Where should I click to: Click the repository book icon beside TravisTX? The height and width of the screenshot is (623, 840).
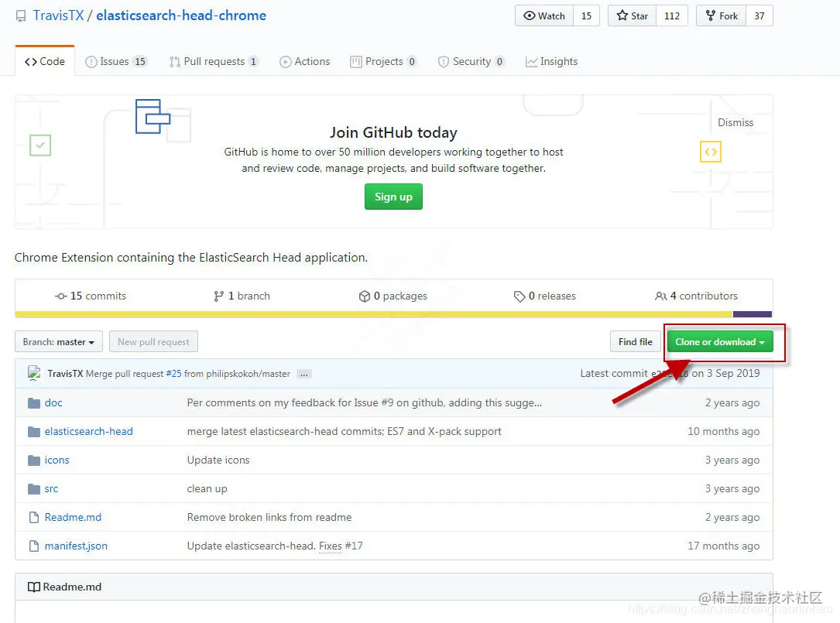click(x=21, y=16)
